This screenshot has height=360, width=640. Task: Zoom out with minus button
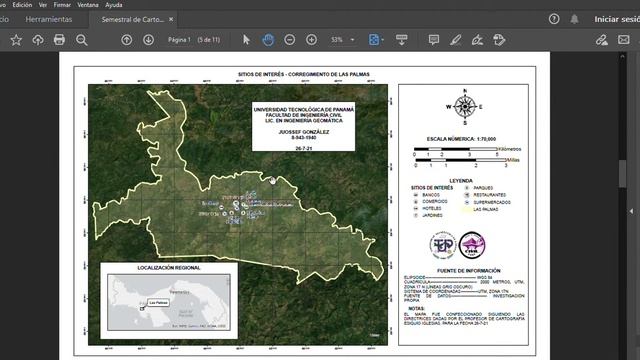[x=290, y=40]
